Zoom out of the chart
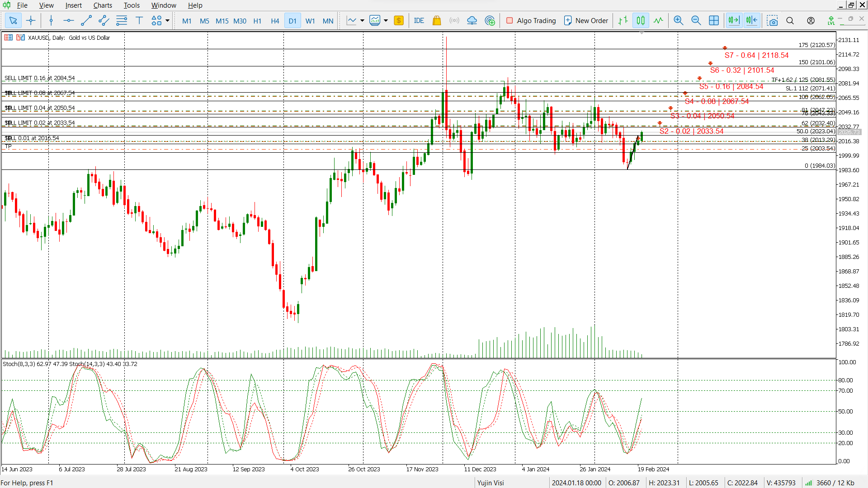Image resolution: width=868 pixels, height=488 pixels. click(x=696, y=20)
